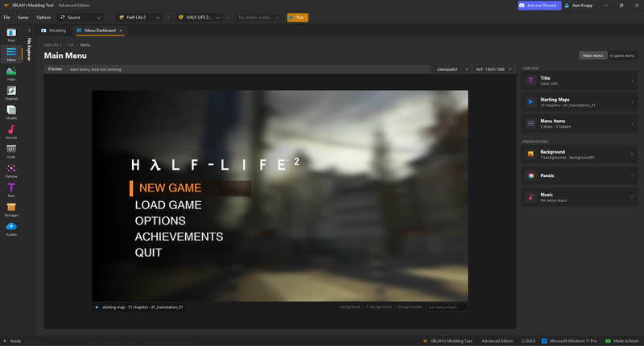Click the background01 text below preview
644x346 pixels.
click(410, 307)
